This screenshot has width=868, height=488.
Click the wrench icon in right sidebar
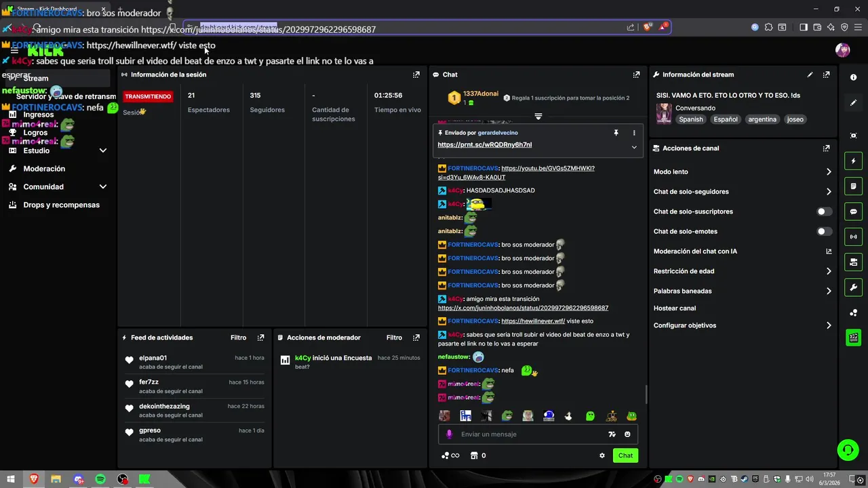pyautogui.click(x=853, y=287)
